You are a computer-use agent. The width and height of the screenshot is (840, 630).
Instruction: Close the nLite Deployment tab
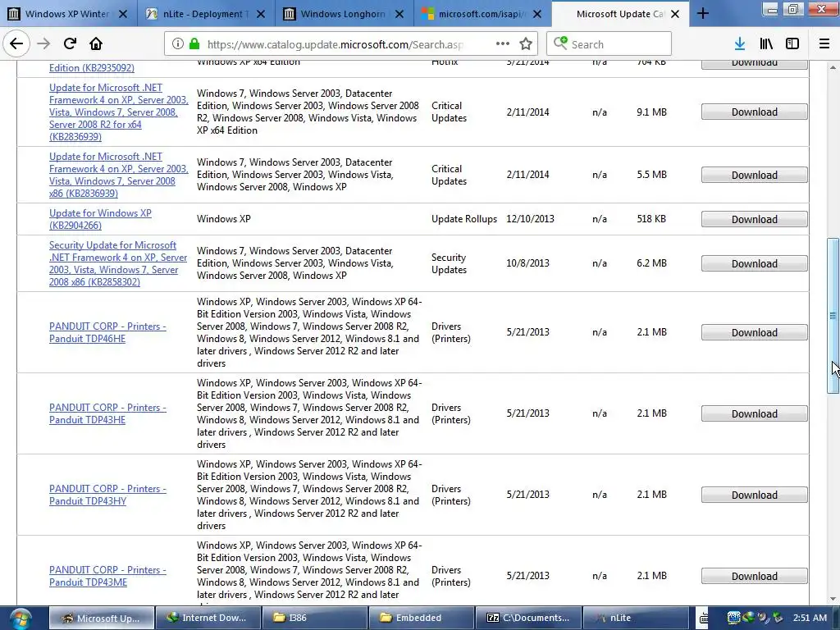click(x=261, y=14)
